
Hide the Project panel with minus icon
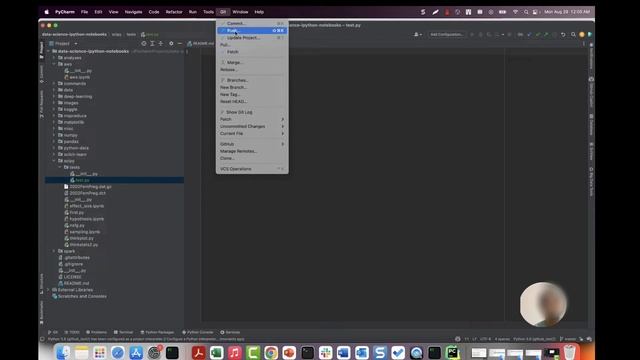(x=180, y=43)
